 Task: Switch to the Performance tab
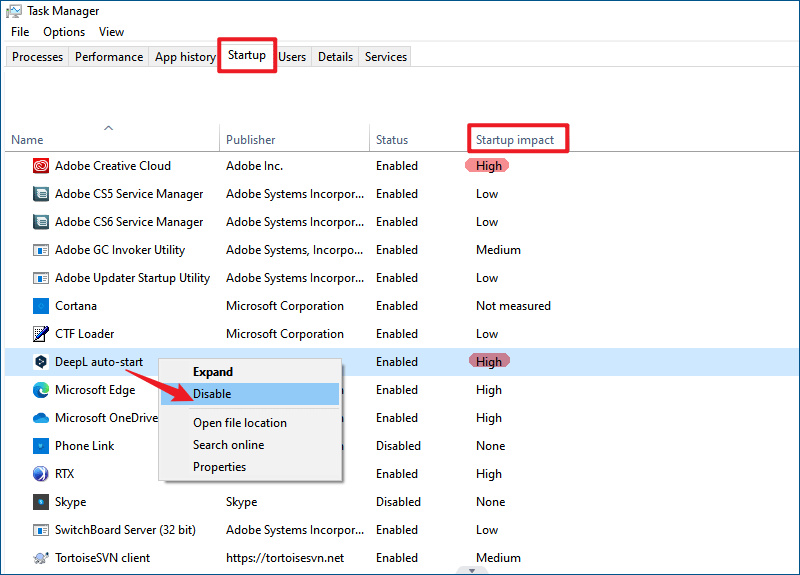pyautogui.click(x=109, y=57)
